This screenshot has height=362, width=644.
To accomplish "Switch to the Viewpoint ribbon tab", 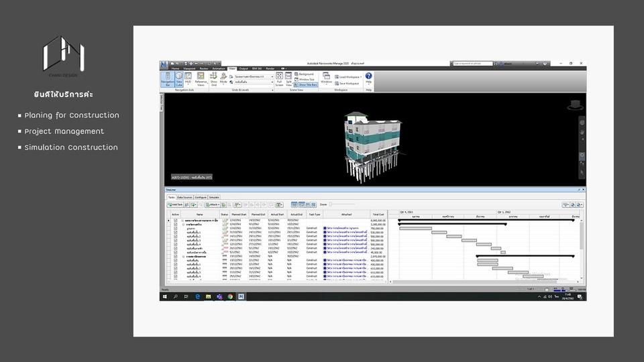I will [x=189, y=68].
